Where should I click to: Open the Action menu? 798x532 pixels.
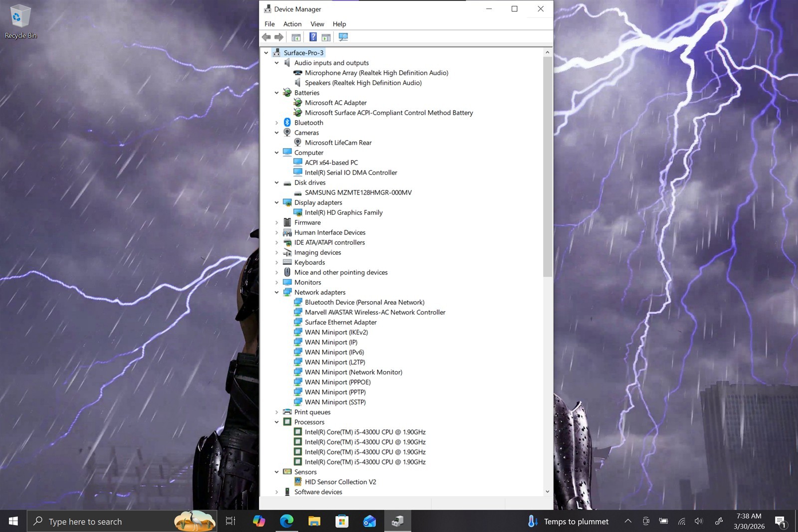(292, 24)
